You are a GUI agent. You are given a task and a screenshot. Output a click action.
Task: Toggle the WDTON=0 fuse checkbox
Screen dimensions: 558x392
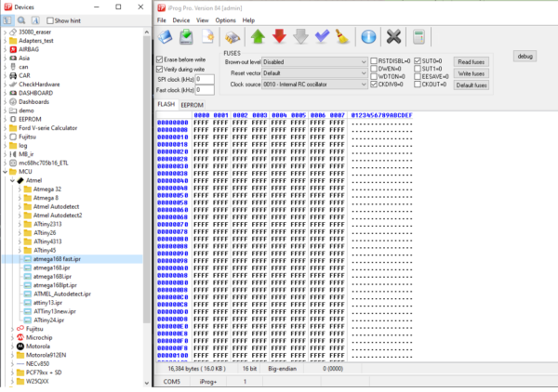pos(374,76)
